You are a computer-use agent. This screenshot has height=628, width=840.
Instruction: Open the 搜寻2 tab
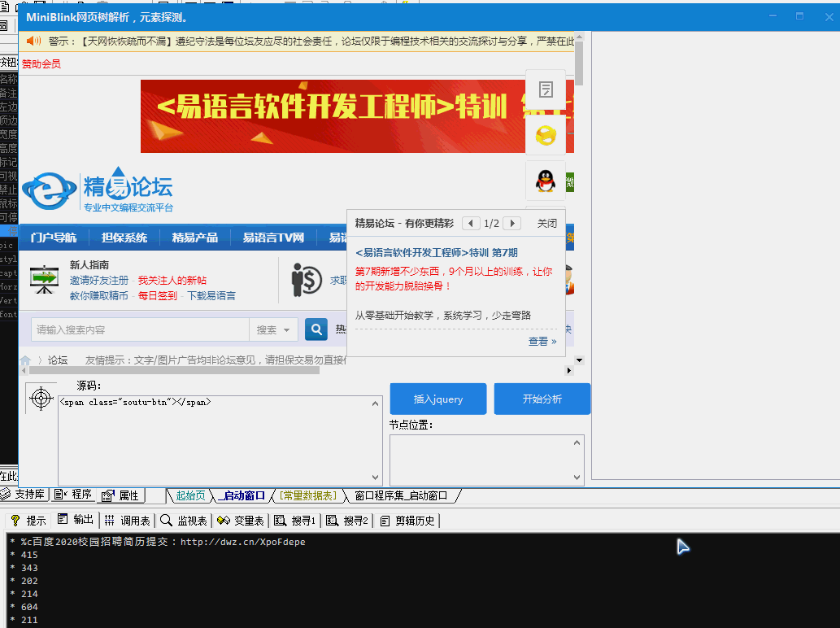coord(348,521)
